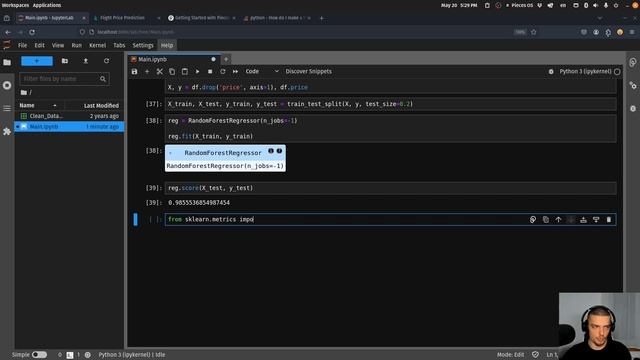
Task: Open the Settings menu
Action: pos(143,45)
